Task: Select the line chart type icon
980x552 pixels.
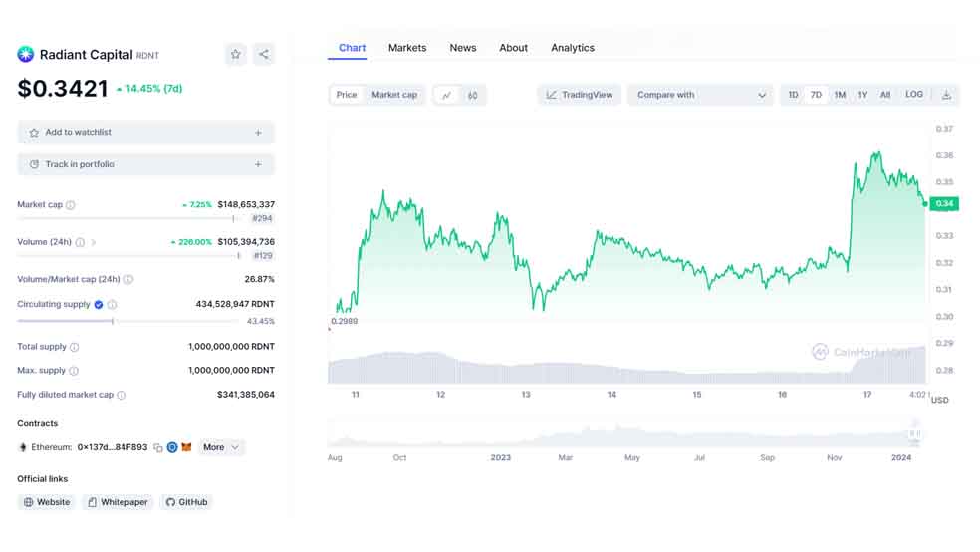Action: pos(446,95)
